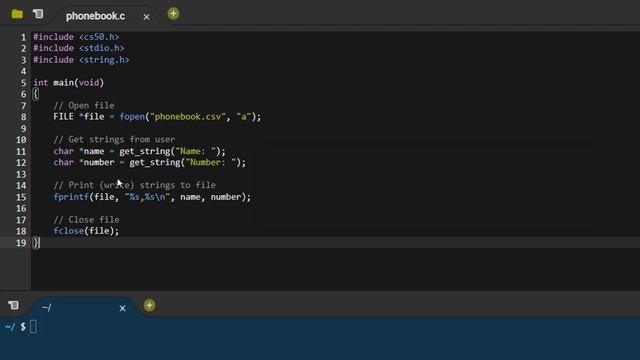Click the fopen function call on line 8
The width and height of the screenshot is (640, 360).
pyautogui.click(x=132, y=117)
